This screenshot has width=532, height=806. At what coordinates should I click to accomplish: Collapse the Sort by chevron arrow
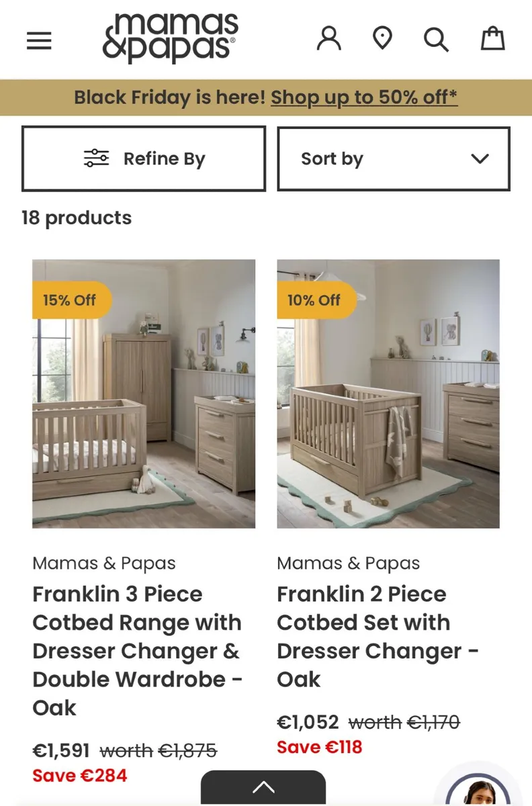479,159
